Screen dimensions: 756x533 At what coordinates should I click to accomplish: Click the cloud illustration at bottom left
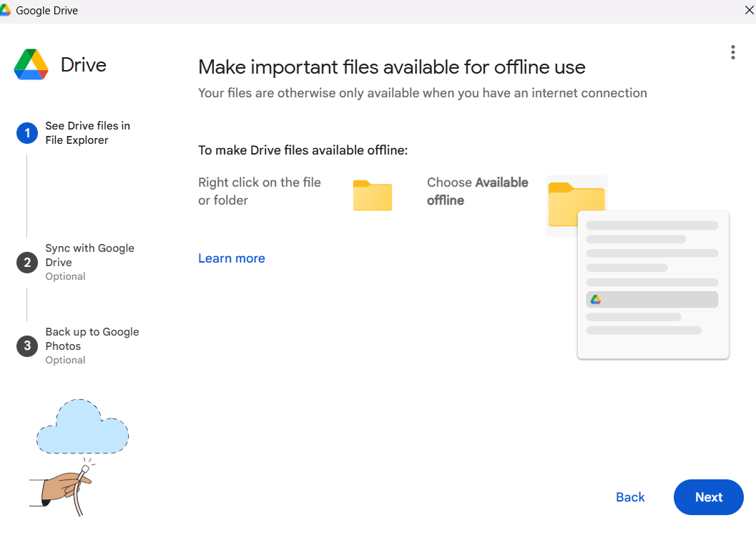coord(82,426)
